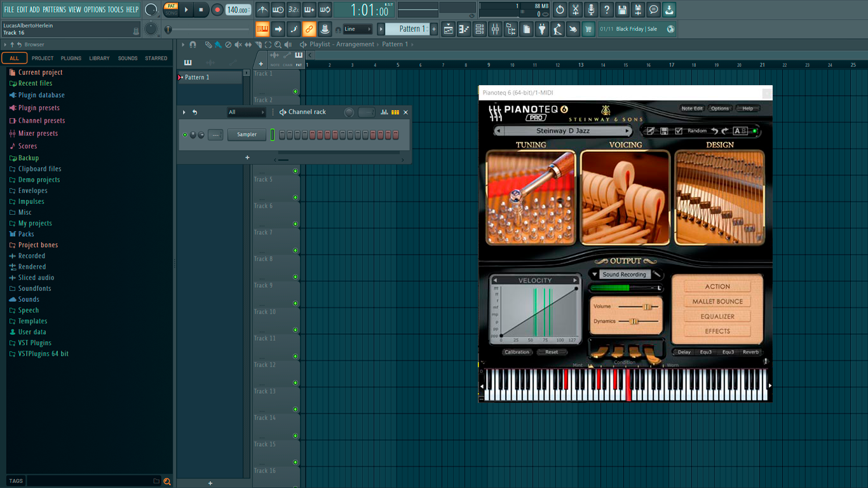Screen dimensions: 868x488
Task: Open the channel rack All filter dropdown
Action: pyautogui.click(x=247, y=112)
